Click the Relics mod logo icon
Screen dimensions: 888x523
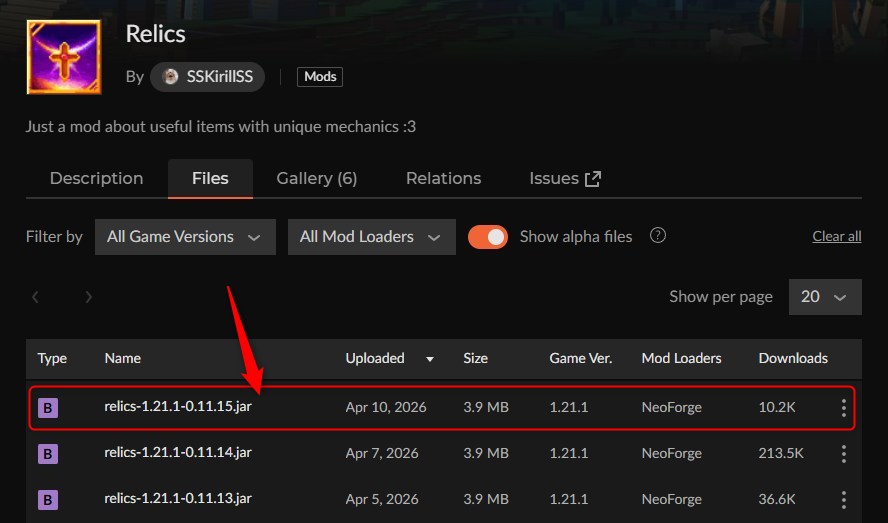(63, 57)
